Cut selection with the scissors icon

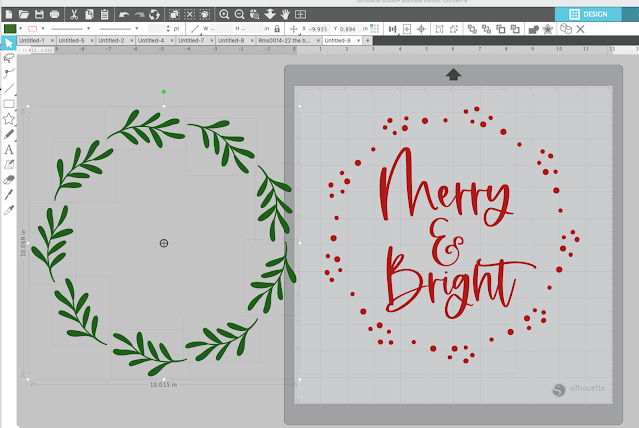pyautogui.click(x=74, y=15)
